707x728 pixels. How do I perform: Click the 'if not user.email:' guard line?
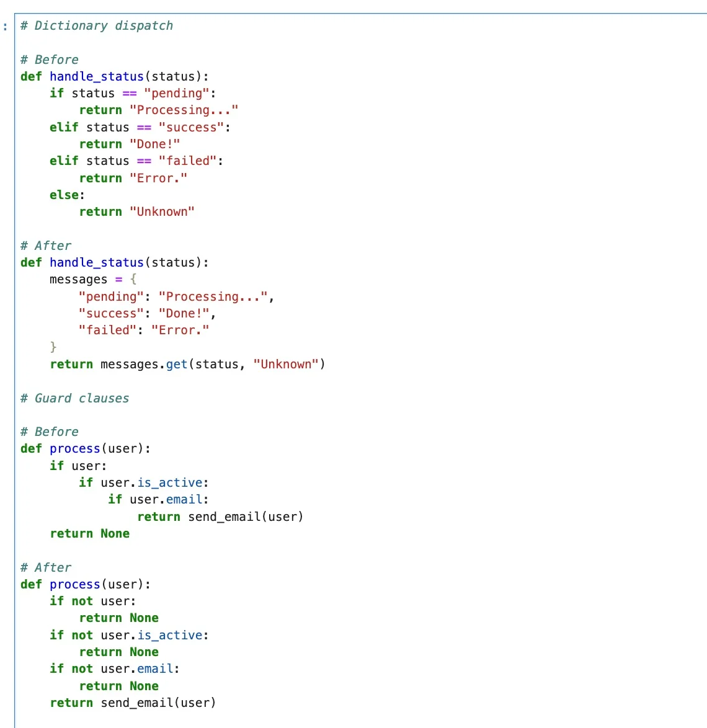coord(115,668)
